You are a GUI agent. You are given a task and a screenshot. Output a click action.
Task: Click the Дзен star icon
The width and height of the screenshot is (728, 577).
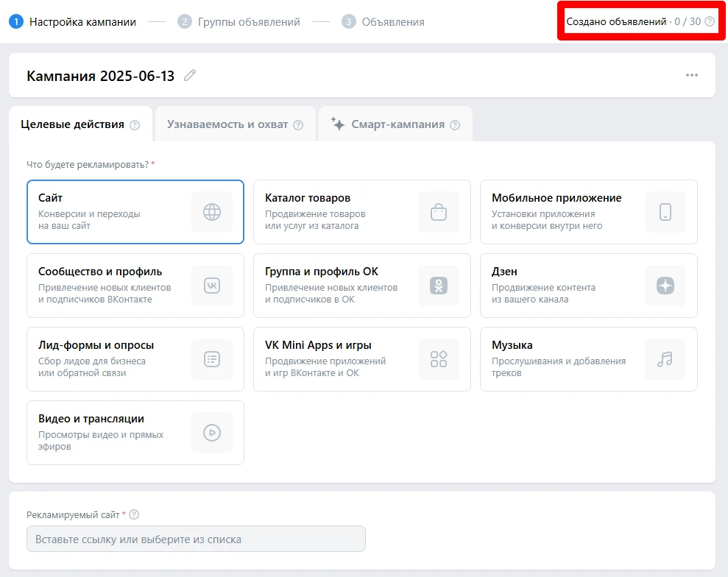pos(665,286)
